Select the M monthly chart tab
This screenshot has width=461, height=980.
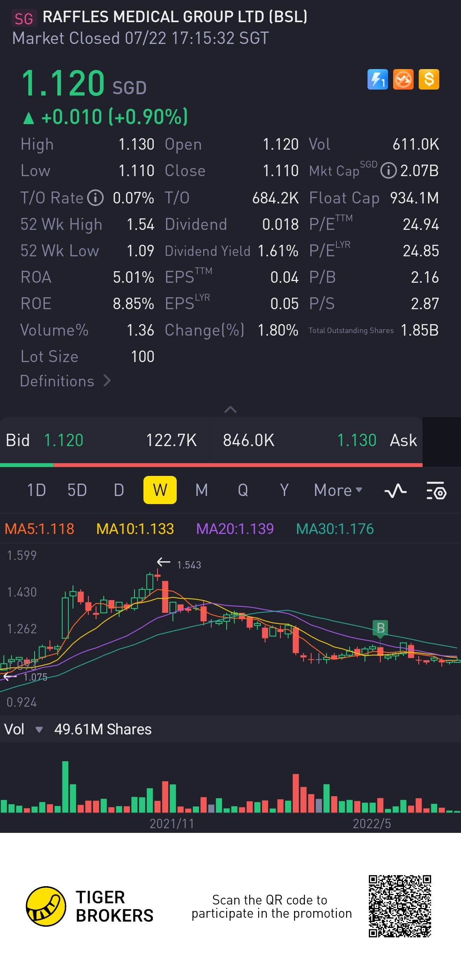(x=201, y=490)
